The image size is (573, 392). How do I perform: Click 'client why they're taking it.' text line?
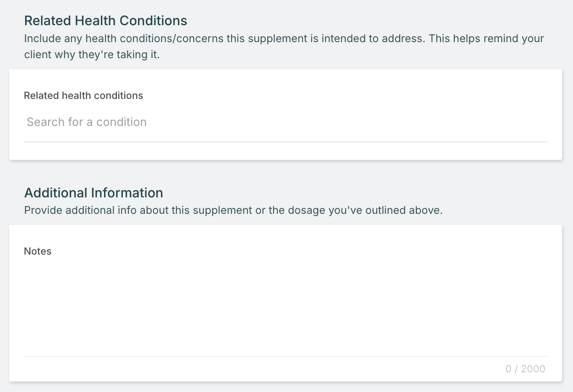(92, 55)
